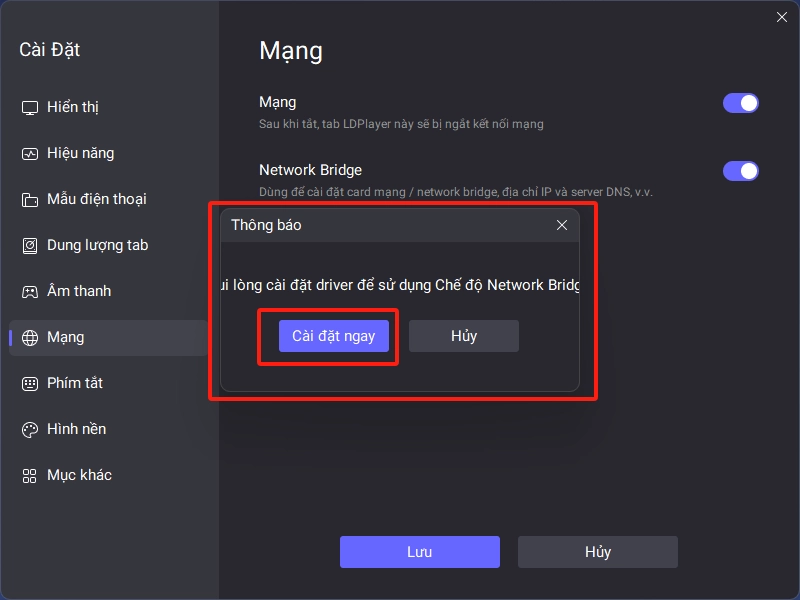Click the keyboard icon beside Phím tắt
Screen dimensions: 800x600
coord(30,384)
